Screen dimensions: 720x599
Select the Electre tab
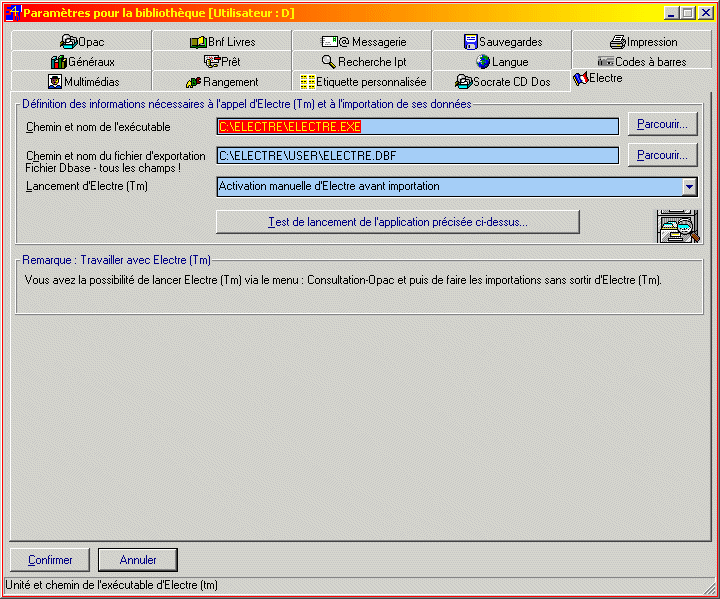[642, 79]
